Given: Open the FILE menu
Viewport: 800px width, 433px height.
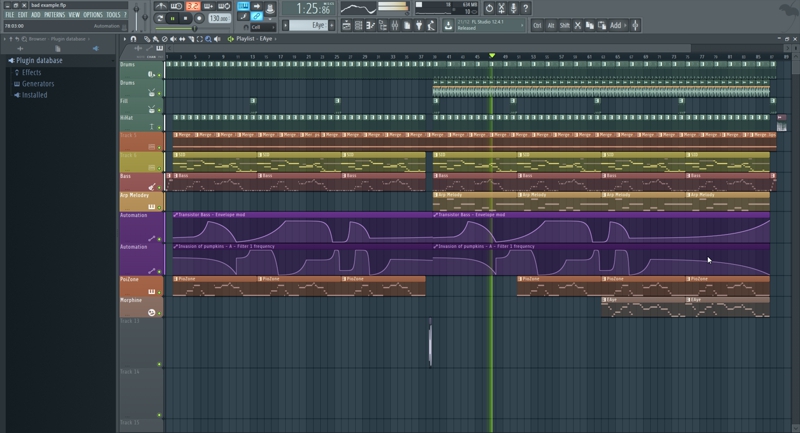Looking at the screenshot, I should (9, 15).
